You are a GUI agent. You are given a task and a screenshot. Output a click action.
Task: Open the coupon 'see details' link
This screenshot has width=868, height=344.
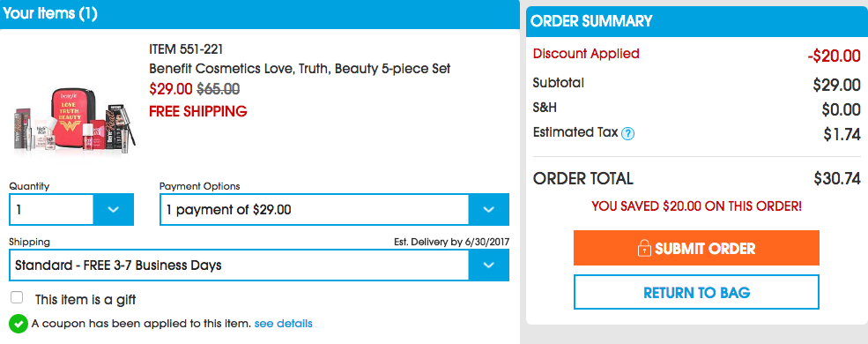(284, 323)
